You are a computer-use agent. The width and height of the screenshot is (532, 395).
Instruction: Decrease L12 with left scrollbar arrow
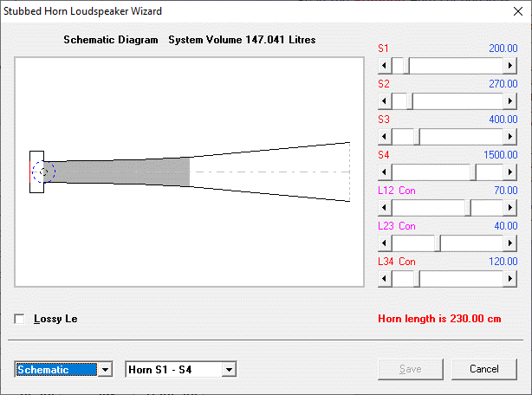click(x=385, y=208)
